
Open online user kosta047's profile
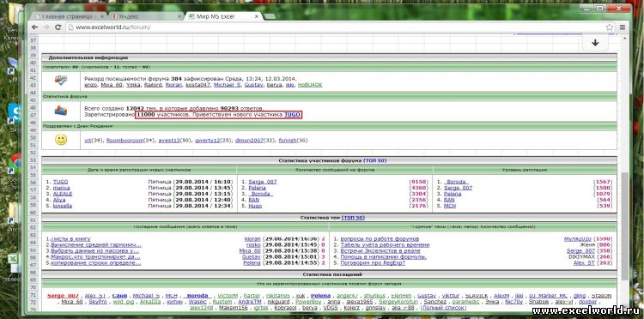pos(197,85)
